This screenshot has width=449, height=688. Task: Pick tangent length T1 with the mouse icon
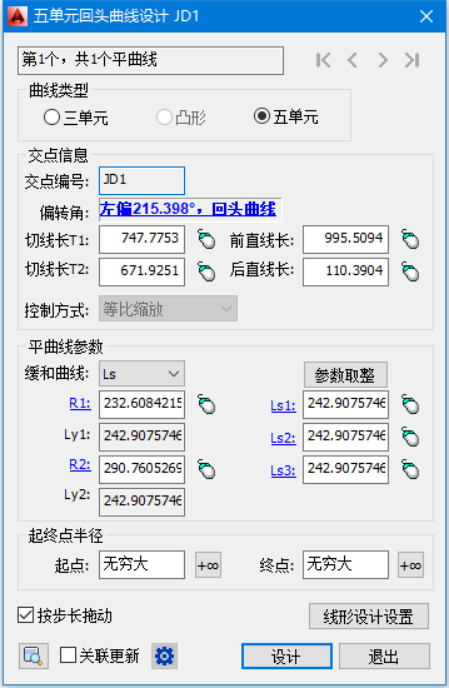pos(206,240)
